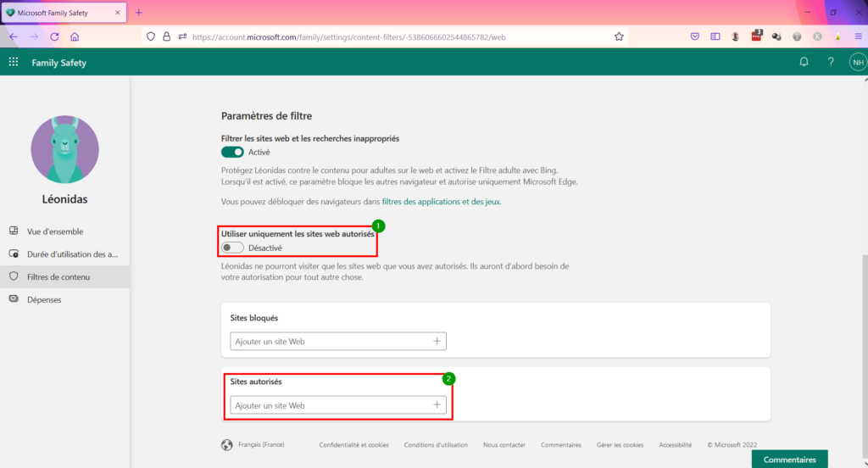Viewport: 868px width, 468px height.
Task: Click the Family Safety header title
Action: [58, 63]
